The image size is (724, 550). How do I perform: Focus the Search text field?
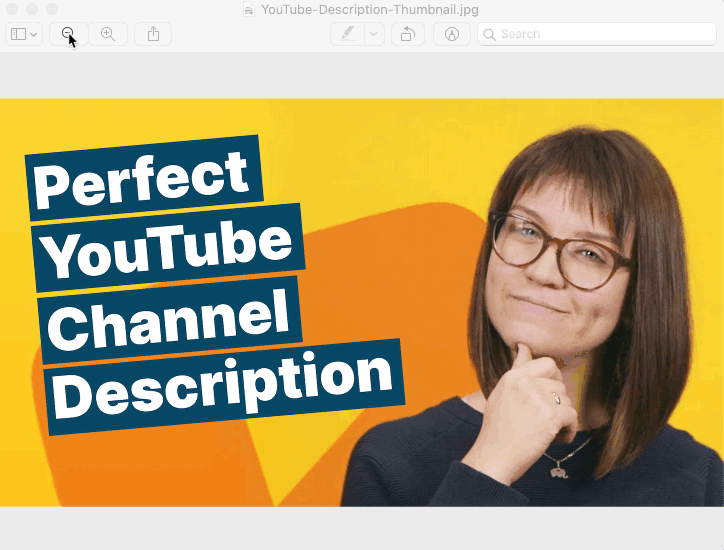[597, 34]
